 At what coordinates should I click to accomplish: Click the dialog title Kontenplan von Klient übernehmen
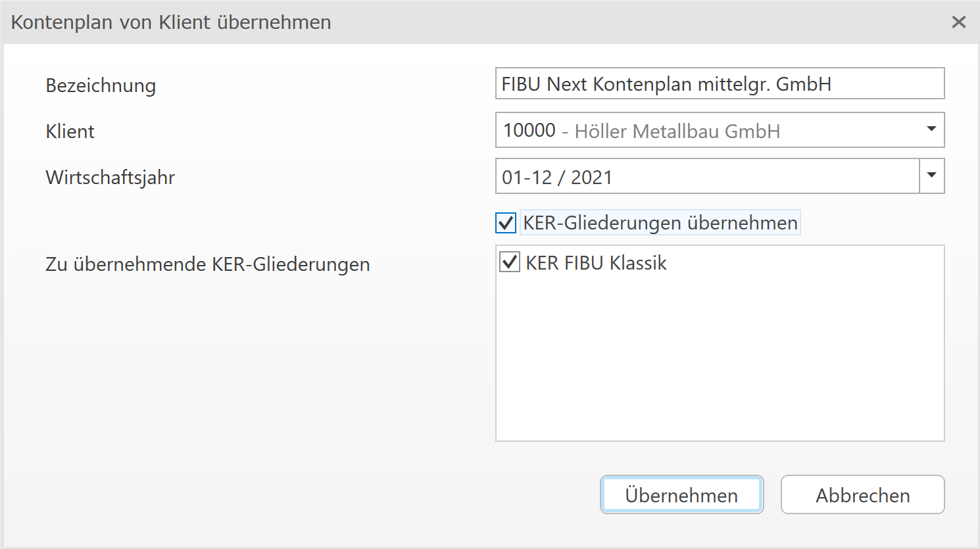171,22
